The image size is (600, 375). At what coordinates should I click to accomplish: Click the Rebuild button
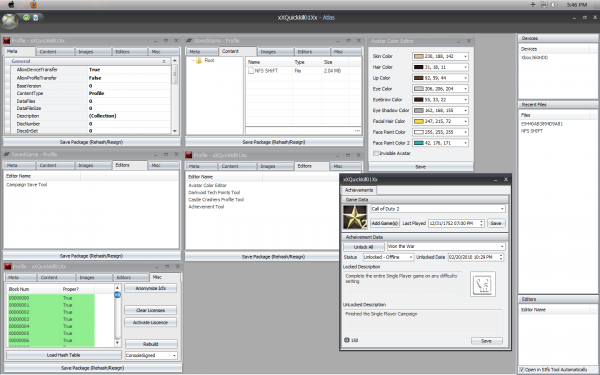pyautogui.click(x=151, y=344)
